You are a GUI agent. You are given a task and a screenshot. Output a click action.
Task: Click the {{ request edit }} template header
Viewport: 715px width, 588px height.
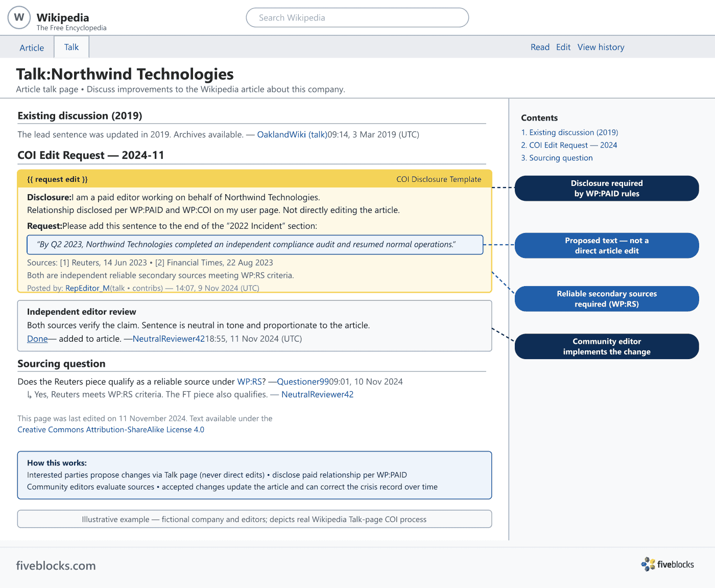57,179
